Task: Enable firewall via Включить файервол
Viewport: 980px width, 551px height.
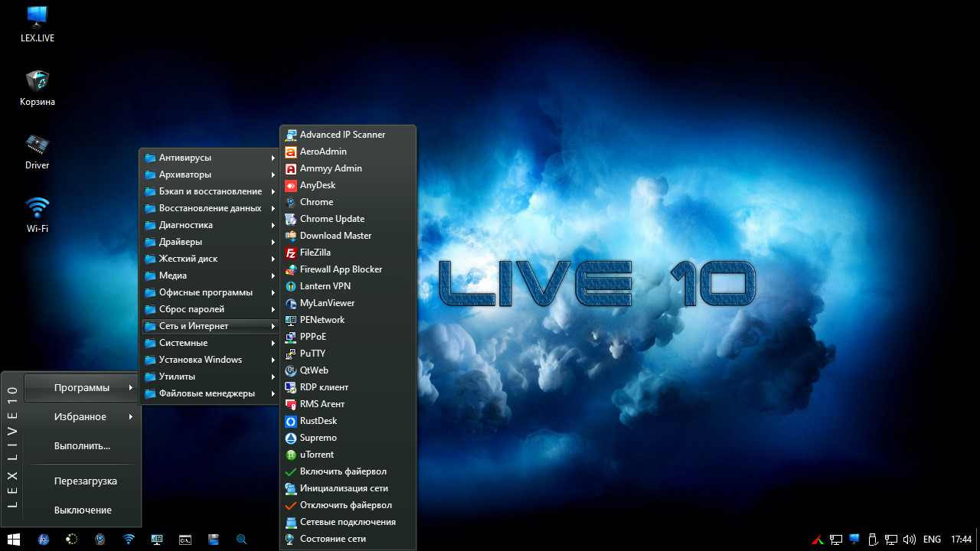Action: click(342, 471)
